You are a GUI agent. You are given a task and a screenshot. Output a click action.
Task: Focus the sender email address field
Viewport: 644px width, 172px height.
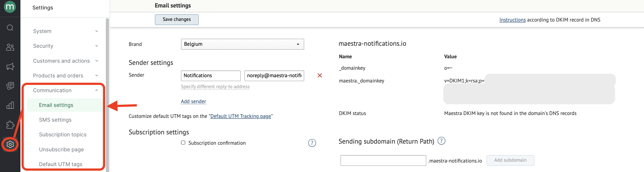tap(274, 76)
